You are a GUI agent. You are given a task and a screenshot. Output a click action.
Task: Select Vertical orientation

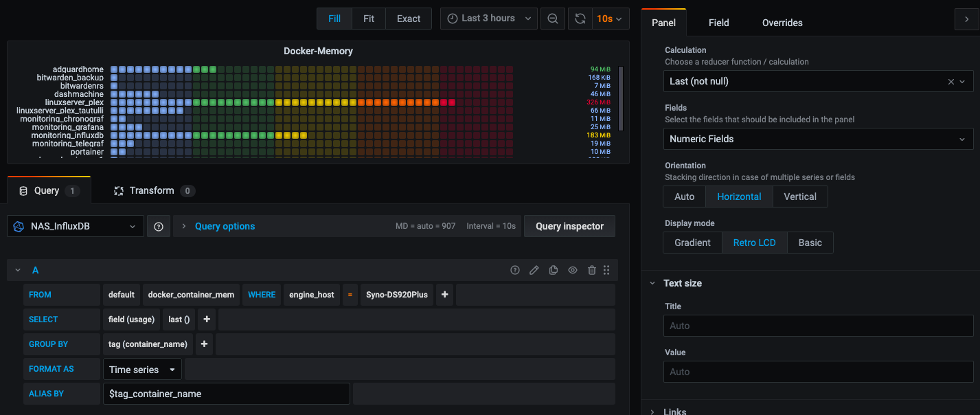800,197
